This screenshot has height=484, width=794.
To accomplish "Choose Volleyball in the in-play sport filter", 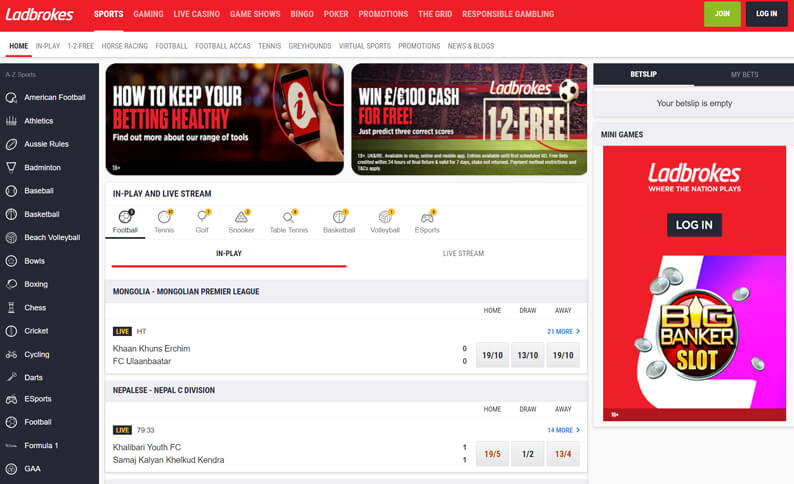I will click(x=385, y=222).
